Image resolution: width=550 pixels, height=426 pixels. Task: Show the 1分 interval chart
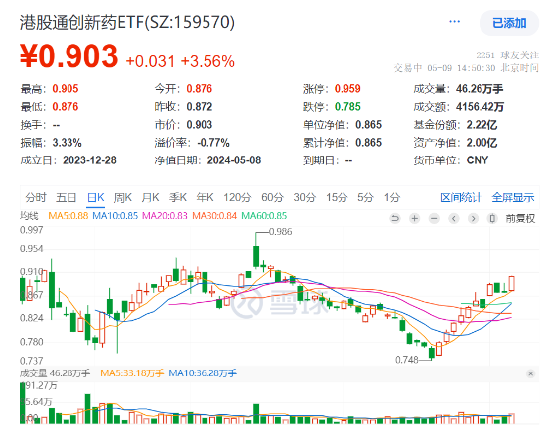(392, 198)
